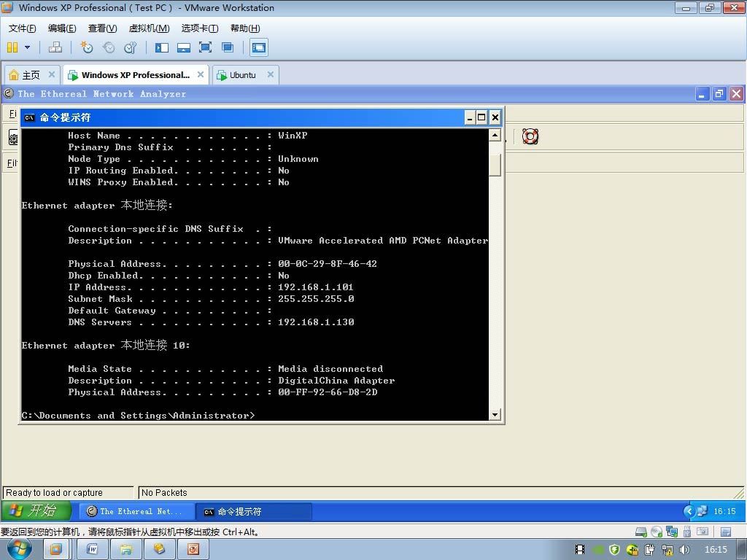Viewport: 747px width, 560px height.
Task: Open the XP 开始 start menu
Action: pyautogui.click(x=36, y=511)
